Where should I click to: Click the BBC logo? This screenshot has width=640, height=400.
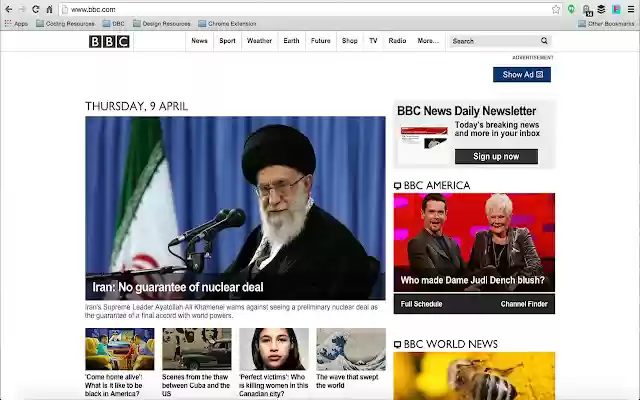pos(109,41)
